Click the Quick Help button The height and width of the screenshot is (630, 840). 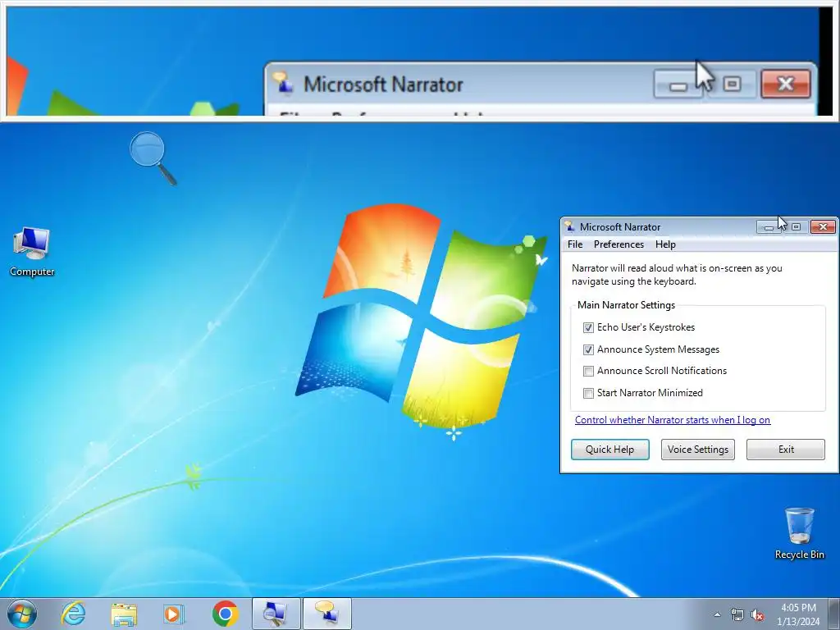tap(609, 450)
